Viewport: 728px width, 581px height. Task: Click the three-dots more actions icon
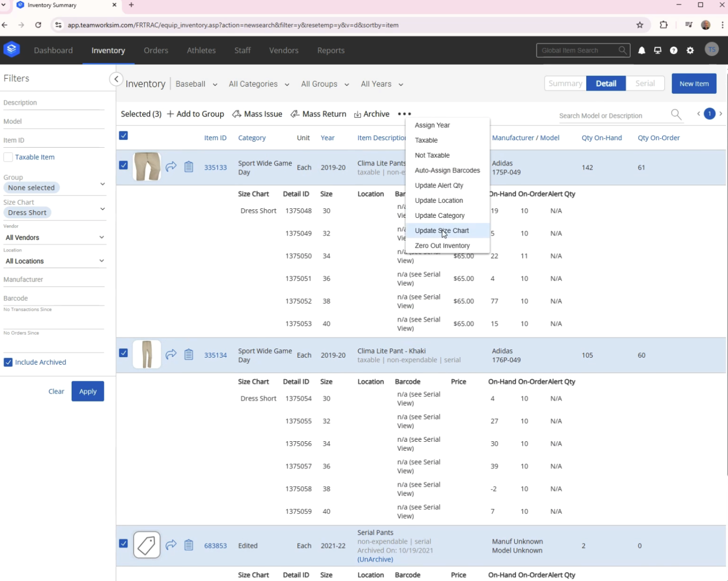tap(404, 114)
